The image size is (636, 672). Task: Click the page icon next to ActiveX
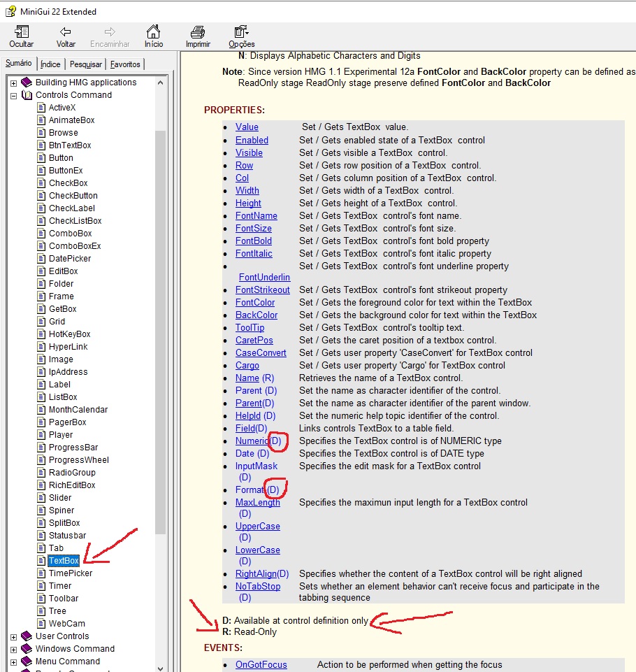[x=41, y=108]
